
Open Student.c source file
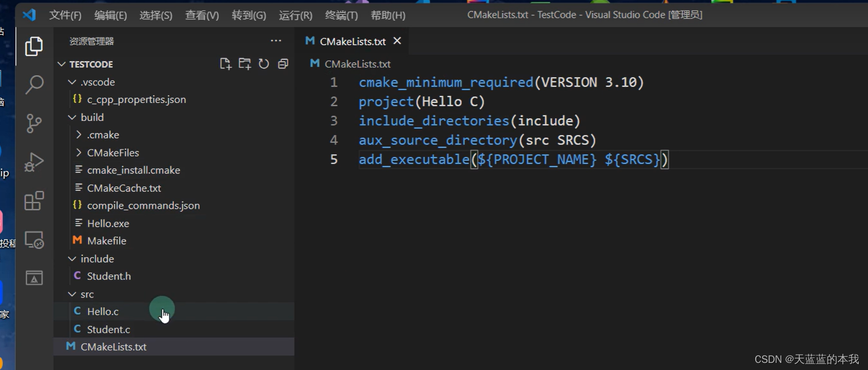coord(108,329)
